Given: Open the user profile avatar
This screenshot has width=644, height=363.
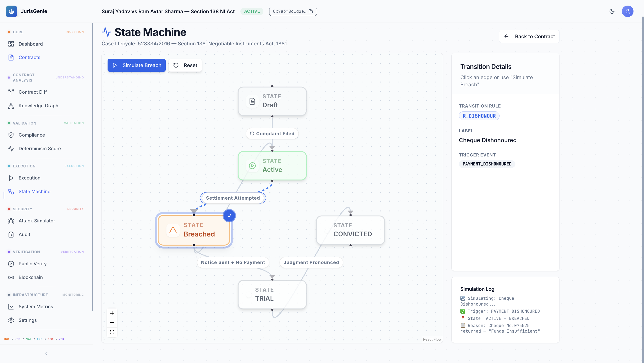Looking at the screenshot, I should pyautogui.click(x=627, y=11).
